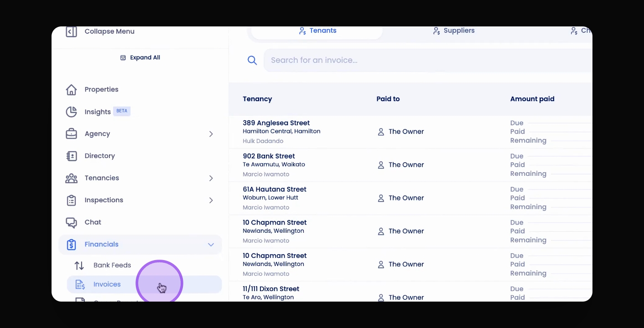The image size is (644, 328).
Task: Click the Directory address book icon
Action: [x=71, y=156]
